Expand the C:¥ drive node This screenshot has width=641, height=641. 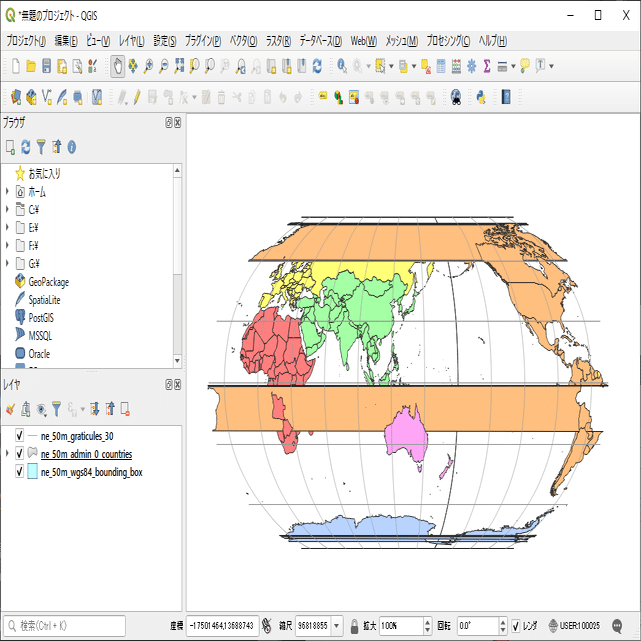tap(7, 209)
